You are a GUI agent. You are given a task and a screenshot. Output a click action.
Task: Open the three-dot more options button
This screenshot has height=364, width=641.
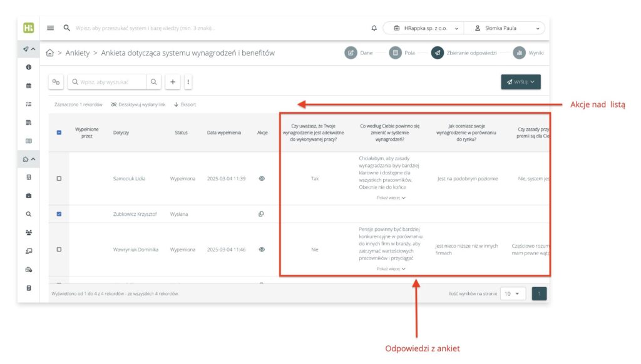(x=188, y=82)
